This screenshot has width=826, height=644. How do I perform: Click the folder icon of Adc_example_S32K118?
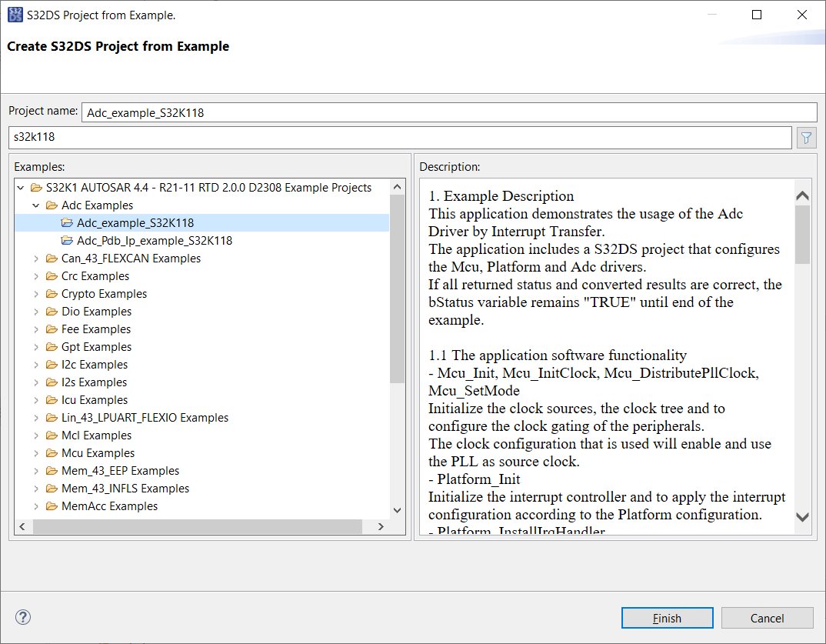click(66, 222)
